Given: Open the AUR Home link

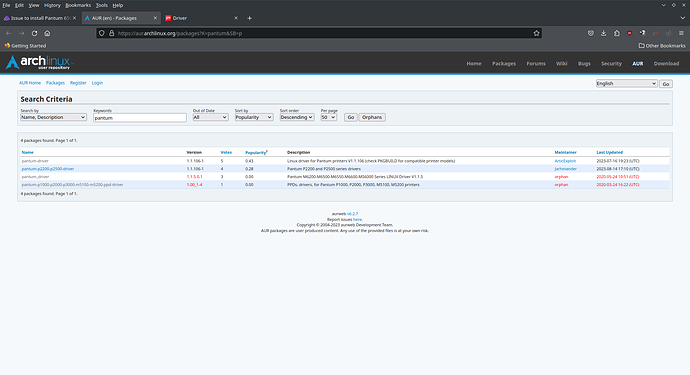Looking at the screenshot, I should [30, 83].
